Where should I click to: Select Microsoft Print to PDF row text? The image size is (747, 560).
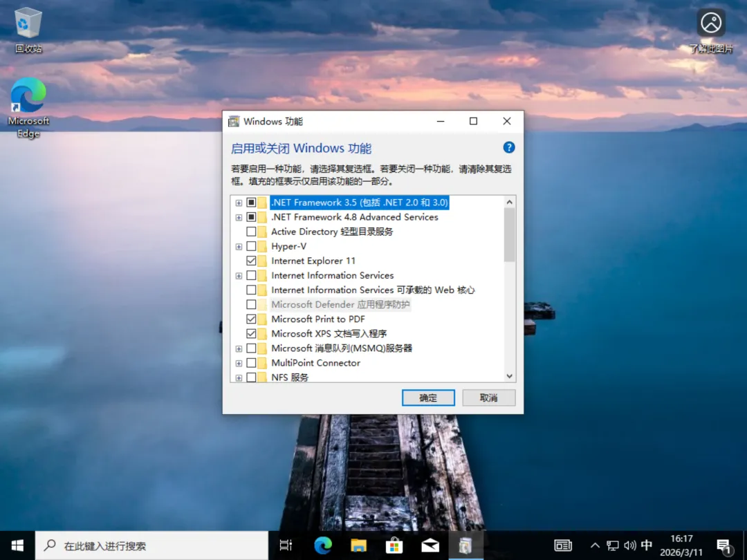[317, 319]
